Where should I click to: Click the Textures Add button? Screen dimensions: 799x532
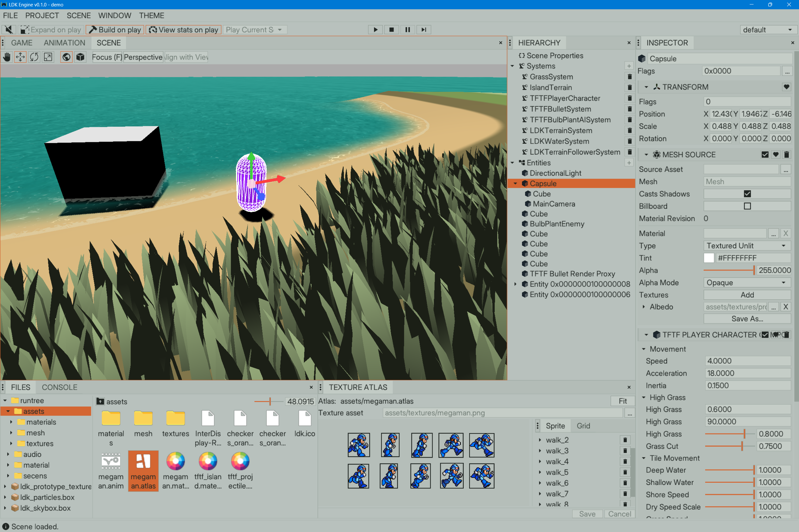tap(747, 295)
